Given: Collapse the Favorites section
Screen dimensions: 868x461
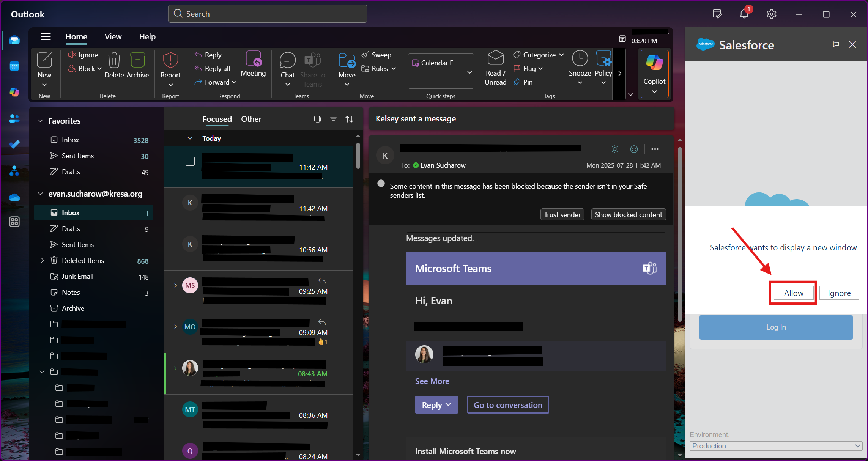Looking at the screenshot, I should pos(41,121).
